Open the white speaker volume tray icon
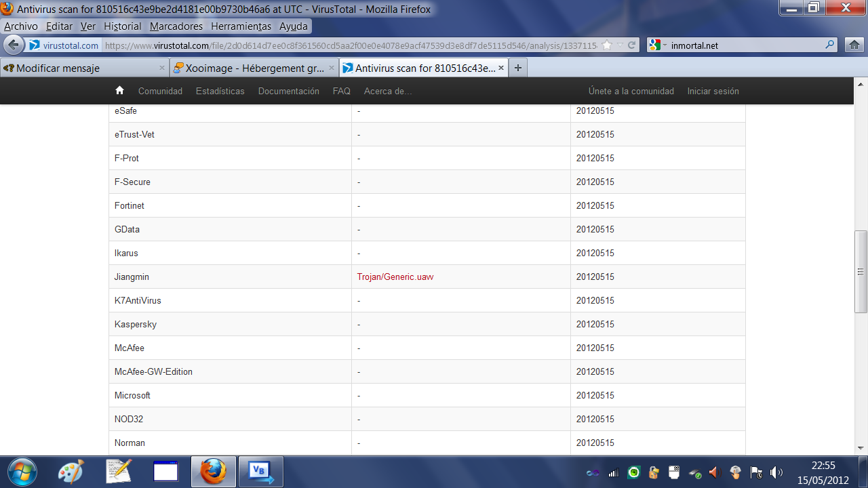 776,472
